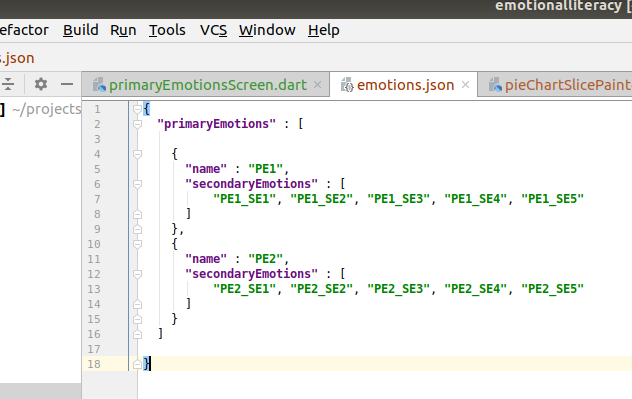Viewport: 632px width, 399px height.
Task: Open the partially visible Refactor menu
Action: click(24, 30)
